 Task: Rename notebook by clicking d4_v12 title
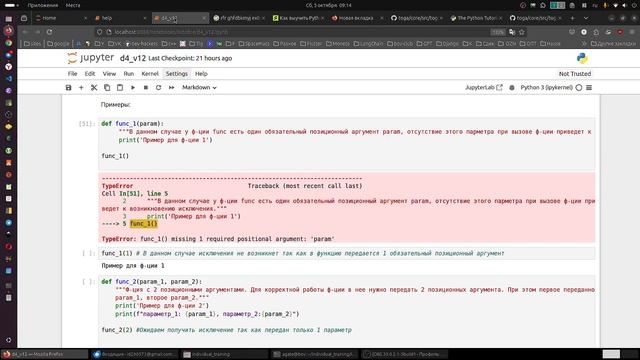(x=133, y=58)
